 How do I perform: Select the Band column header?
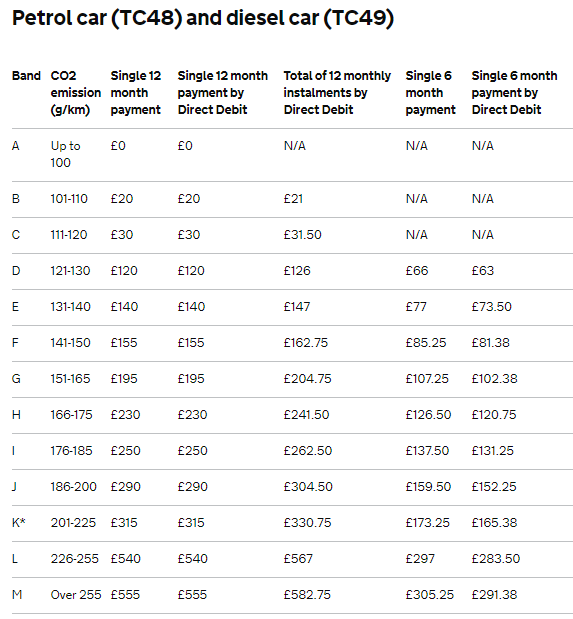[x=26, y=75]
